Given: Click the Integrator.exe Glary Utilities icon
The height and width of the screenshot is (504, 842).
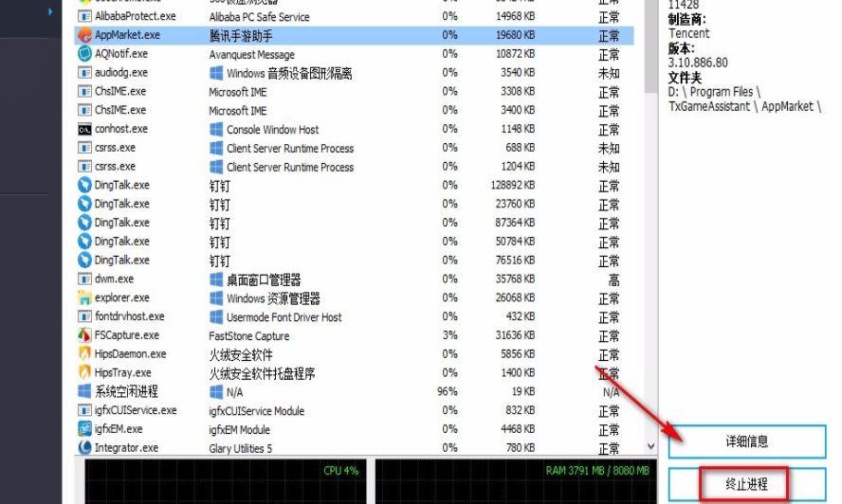Looking at the screenshot, I should click(x=84, y=448).
